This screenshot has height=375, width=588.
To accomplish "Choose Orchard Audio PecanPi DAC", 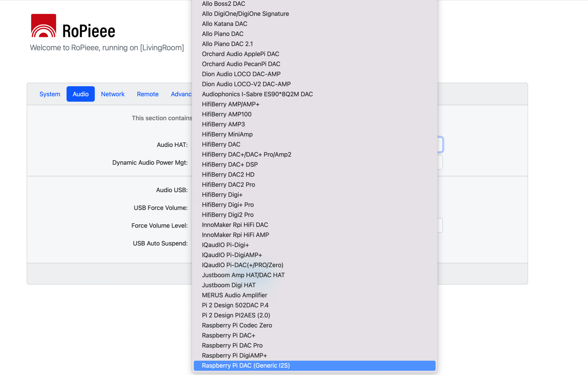I will point(315,64).
